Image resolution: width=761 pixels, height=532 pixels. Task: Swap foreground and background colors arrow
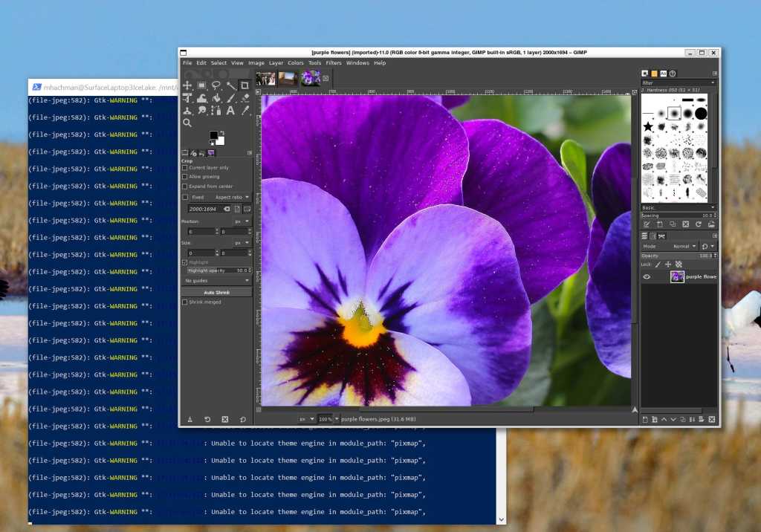point(222,132)
